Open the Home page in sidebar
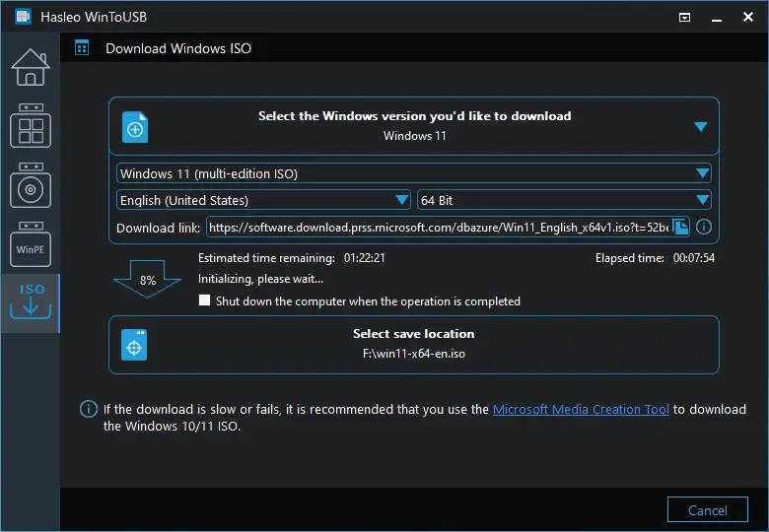This screenshot has width=769, height=532. click(x=31, y=67)
